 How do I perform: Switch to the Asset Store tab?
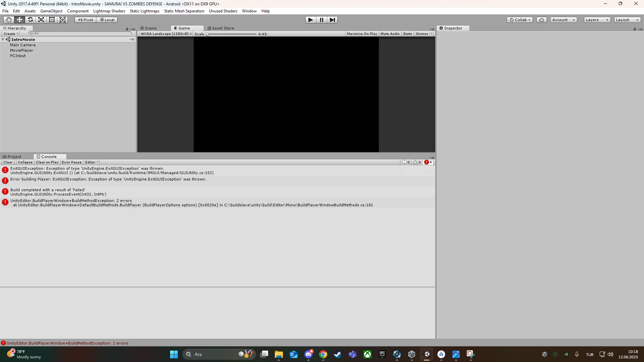(x=221, y=28)
